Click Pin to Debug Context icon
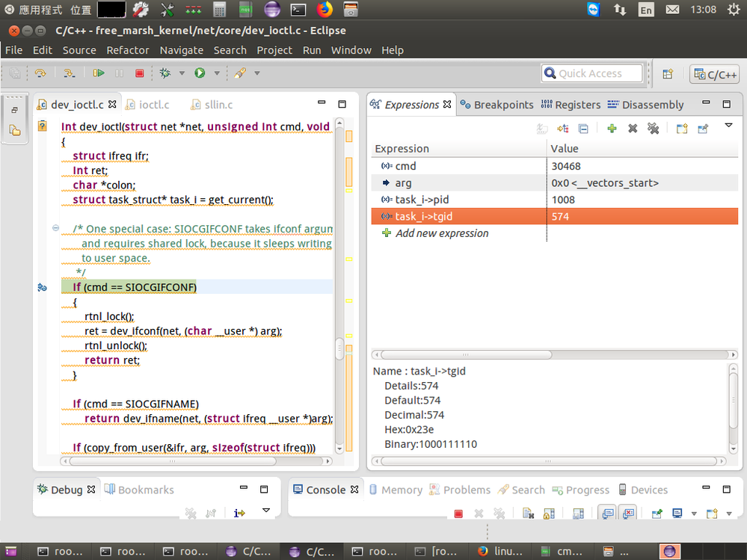Screen dimensions: 747x560 pos(703,128)
